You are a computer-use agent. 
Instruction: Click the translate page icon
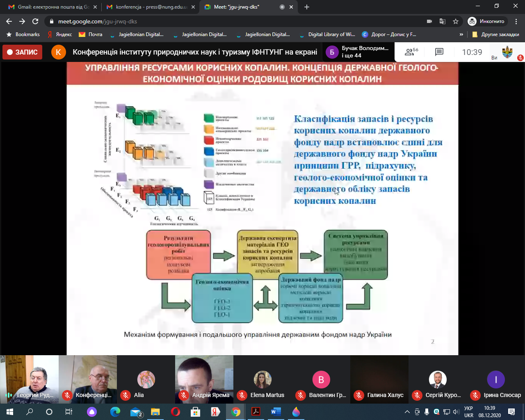[x=443, y=21]
